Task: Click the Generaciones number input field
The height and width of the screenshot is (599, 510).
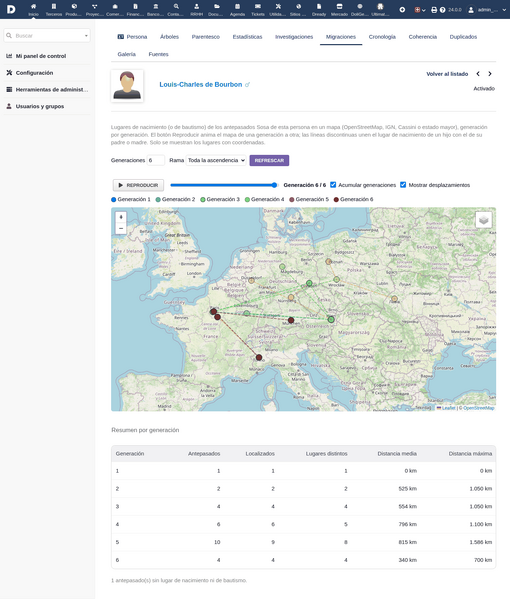Action: [156, 160]
